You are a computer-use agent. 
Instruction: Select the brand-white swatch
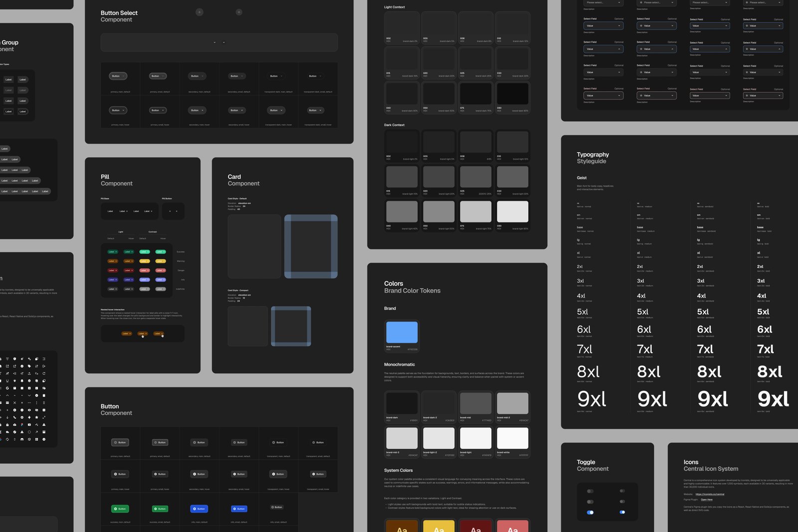click(x=513, y=439)
